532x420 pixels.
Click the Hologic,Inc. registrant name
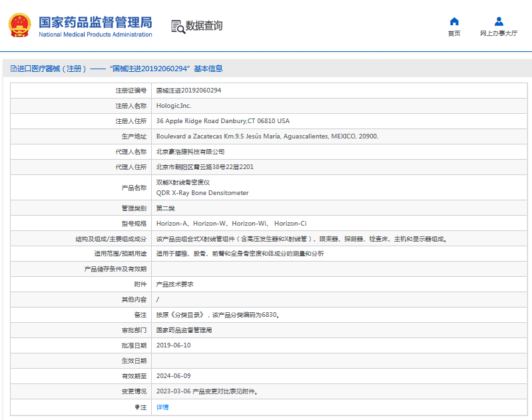click(174, 106)
